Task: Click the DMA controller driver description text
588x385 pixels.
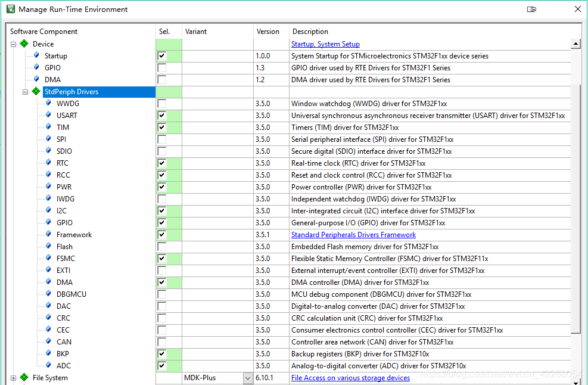Action: [360, 282]
